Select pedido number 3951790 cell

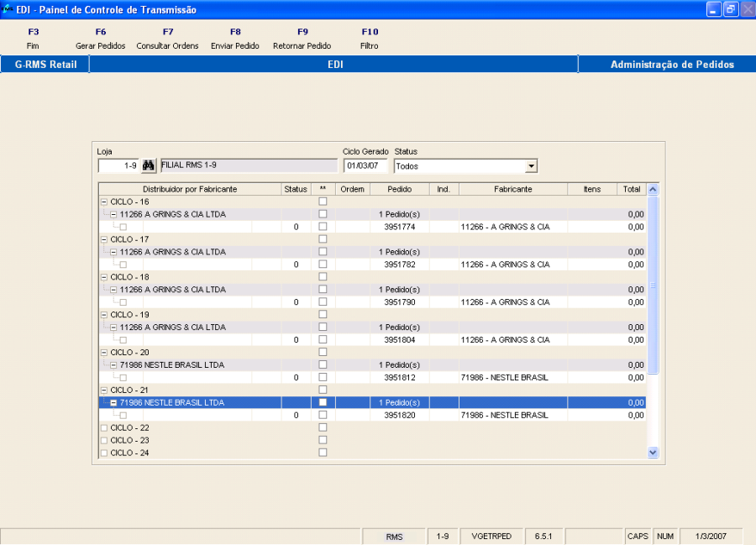tap(400, 302)
